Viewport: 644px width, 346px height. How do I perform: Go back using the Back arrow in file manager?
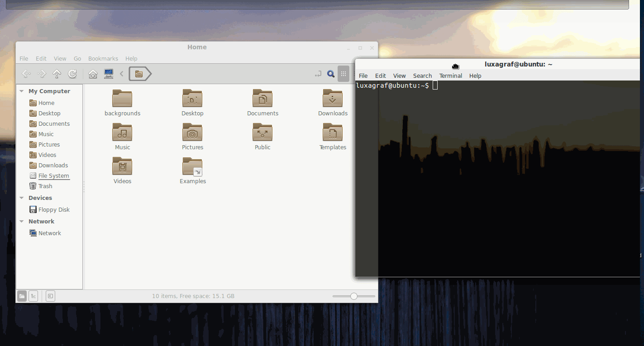coord(26,74)
